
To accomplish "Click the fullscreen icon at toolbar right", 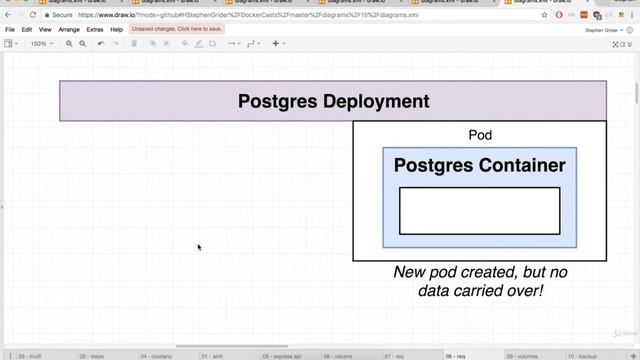I will [615, 44].
